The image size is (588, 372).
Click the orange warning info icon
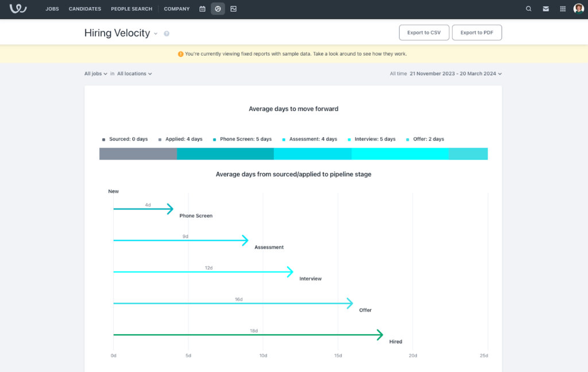pos(180,54)
